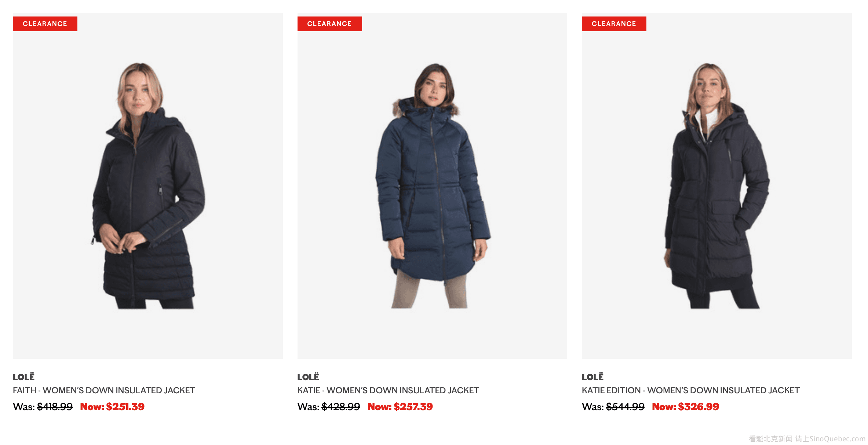Click the Now: $326.99 sale price

pyautogui.click(x=685, y=407)
